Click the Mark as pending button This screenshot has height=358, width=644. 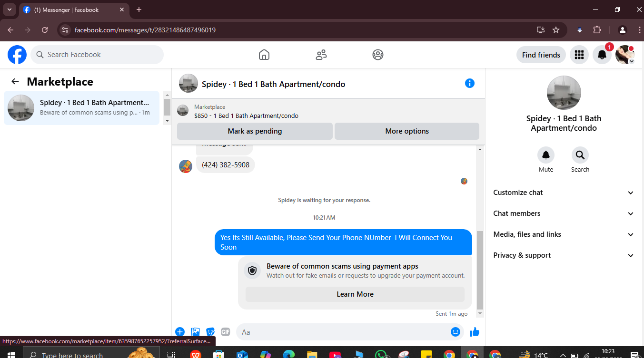coord(255,131)
